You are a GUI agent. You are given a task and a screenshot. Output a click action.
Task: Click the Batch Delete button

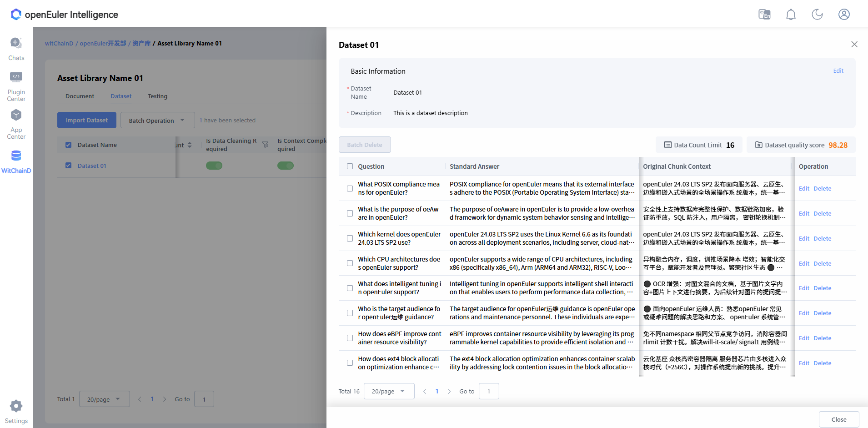tap(365, 145)
